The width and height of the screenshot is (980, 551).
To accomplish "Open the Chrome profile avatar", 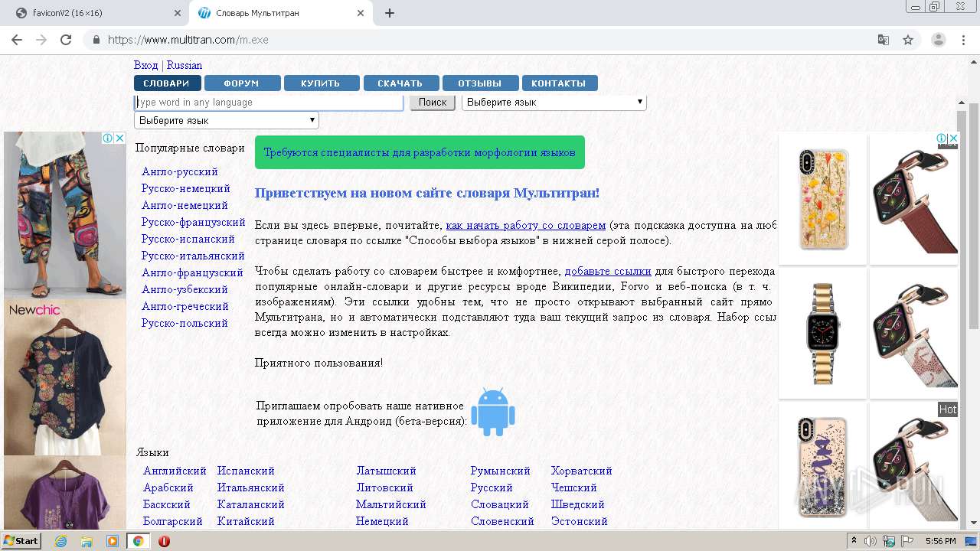I will [939, 40].
